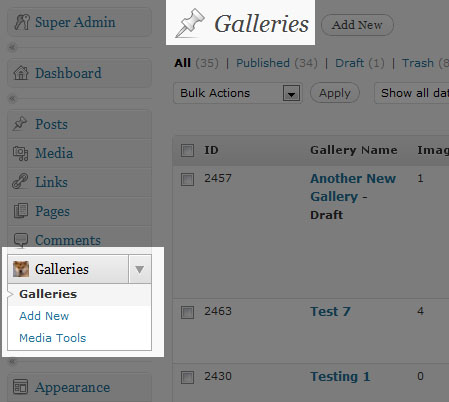
Task: Tick the select-all checkbox in the header
Action: 187,150
